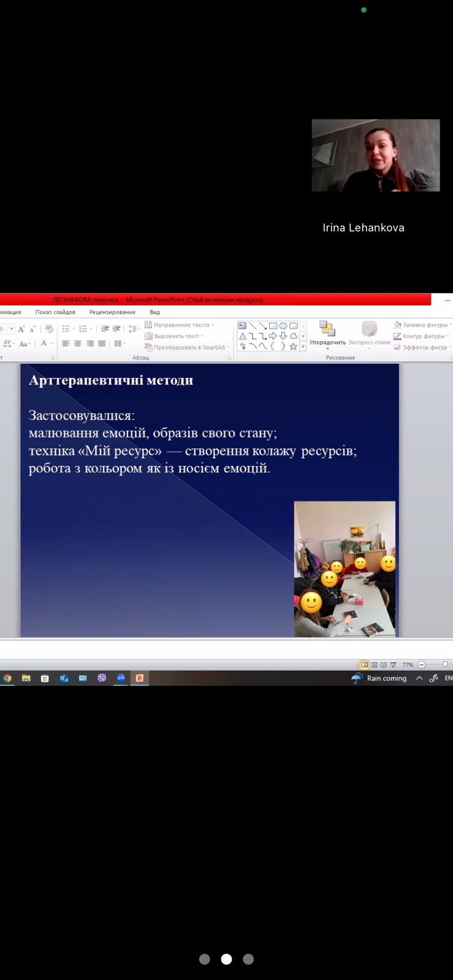Click the Arrange (Упорядочить) icon
This screenshot has height=980, width=453.
(327, 330)
